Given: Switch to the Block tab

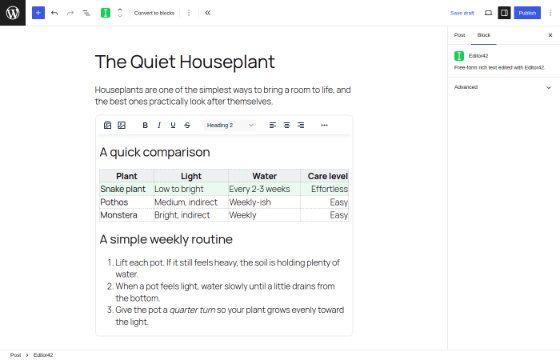Looking at the screenshot, I should point(484,35).
